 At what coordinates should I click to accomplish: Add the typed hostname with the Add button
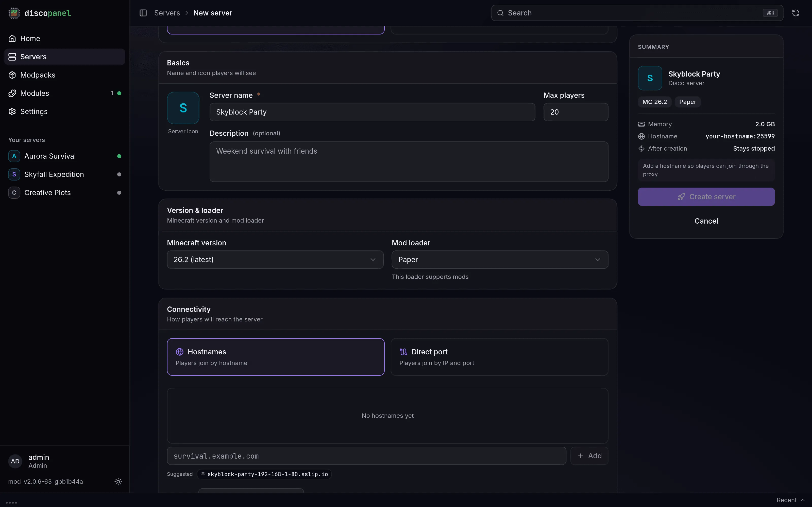click(x=589, y=456)
